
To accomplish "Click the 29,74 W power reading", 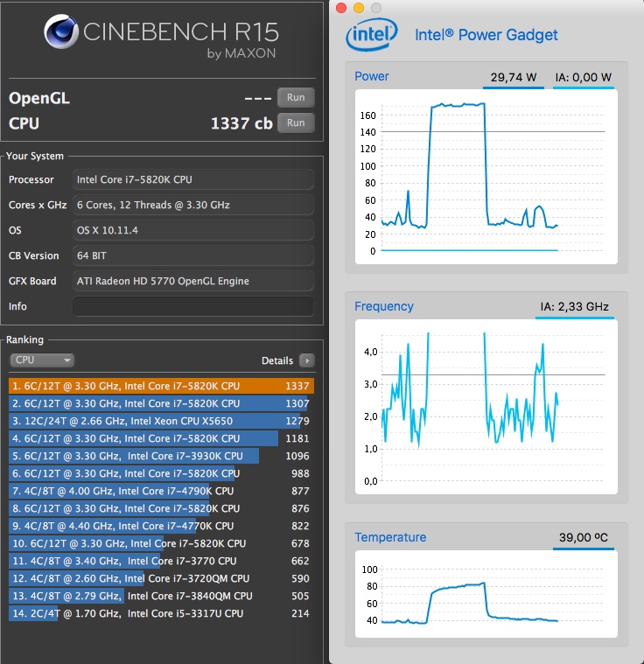I will (514, 77).
